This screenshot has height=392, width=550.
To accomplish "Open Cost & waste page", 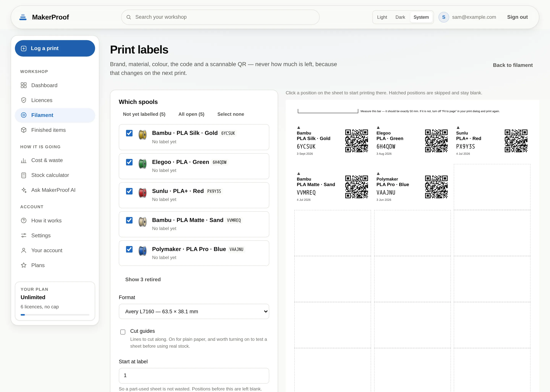I will [x=55, y=160].
